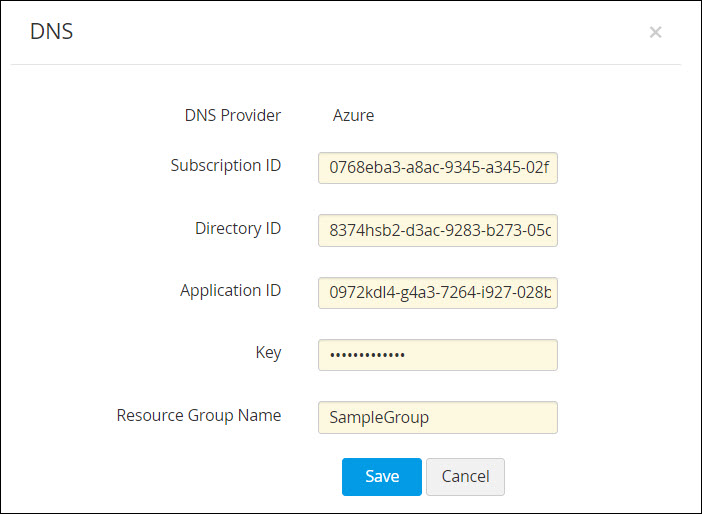Cancel the DNS configuration
Viewport: 702px width, 514px height.
465,477
